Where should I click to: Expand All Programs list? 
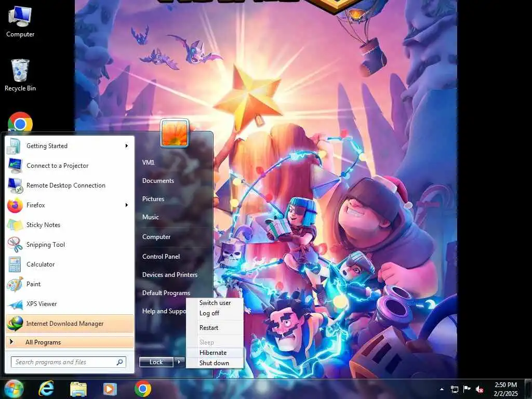click(70, 342)
